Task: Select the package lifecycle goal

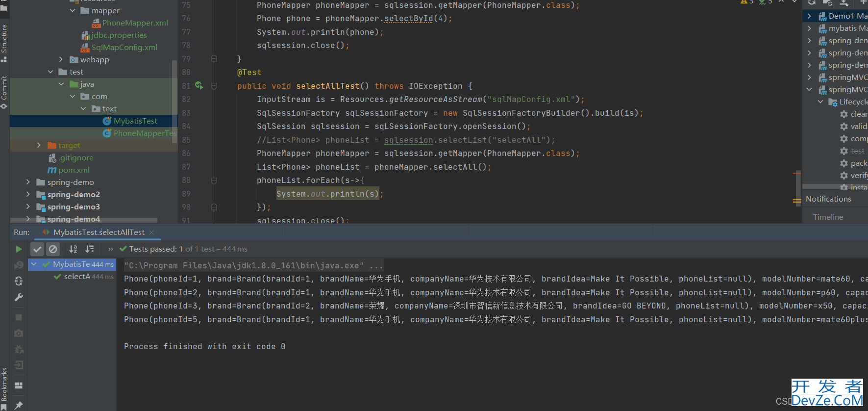Action: pyautogui.click(x=854, y=163)
